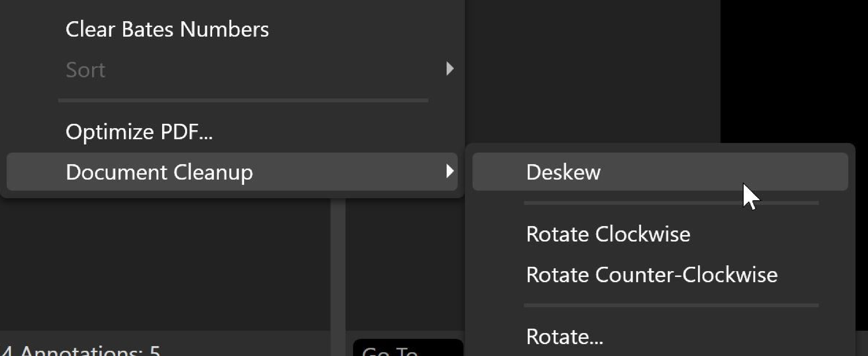Click the separator line beneath Deskew
The height and width of the screenshot is (356, 868).
pos(671,203)
